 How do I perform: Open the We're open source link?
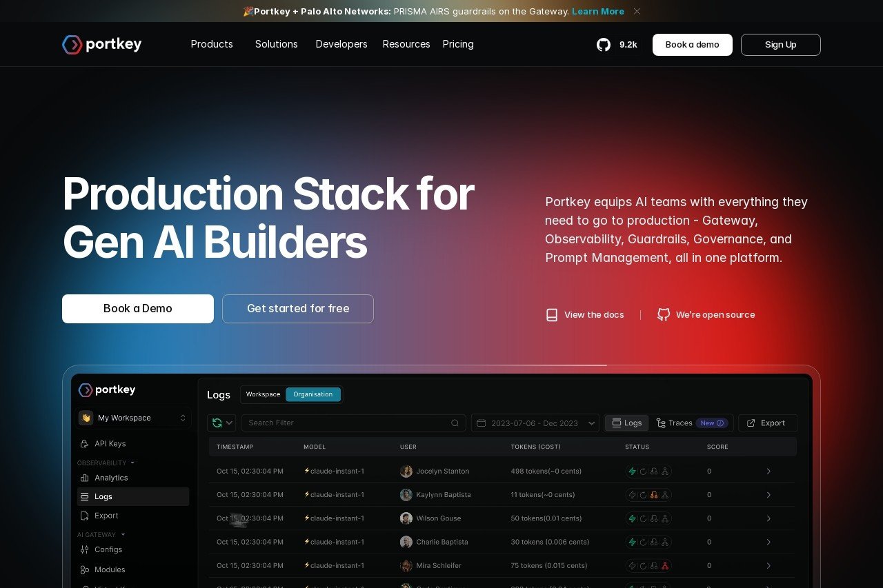pyautogui.click(x=706, y=315)
